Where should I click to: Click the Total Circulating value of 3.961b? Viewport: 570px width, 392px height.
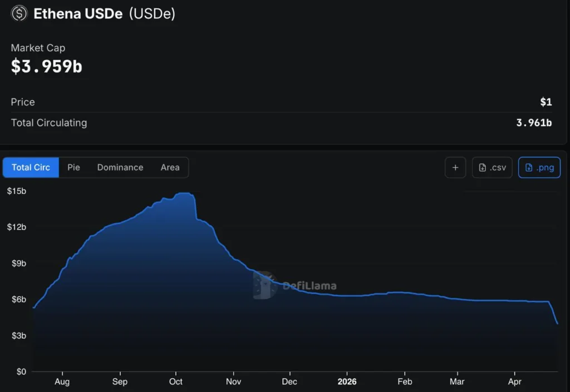click(534, 123)
